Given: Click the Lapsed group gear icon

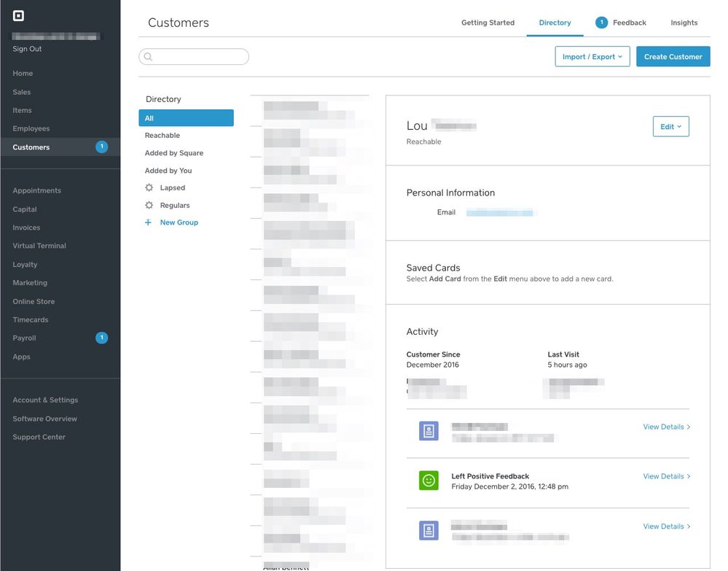Looking at the screenshot, I should click(149, 187).
